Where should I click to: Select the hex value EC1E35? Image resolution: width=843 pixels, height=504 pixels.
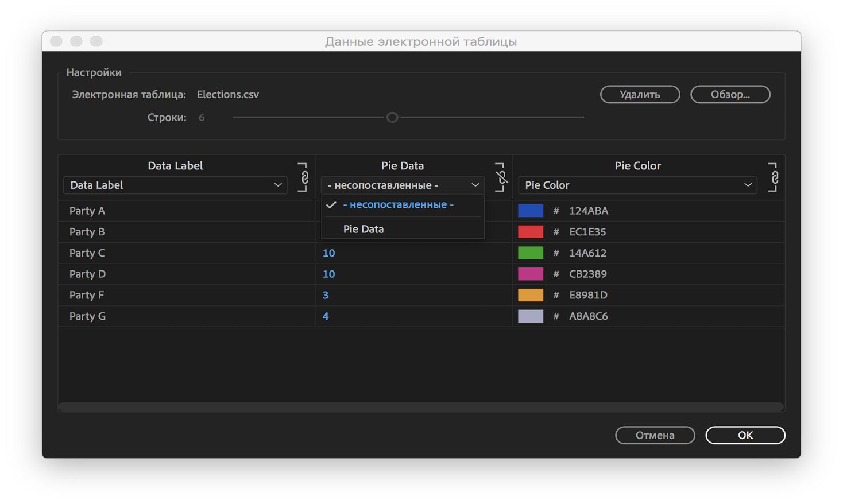click(x=587, y=232)
